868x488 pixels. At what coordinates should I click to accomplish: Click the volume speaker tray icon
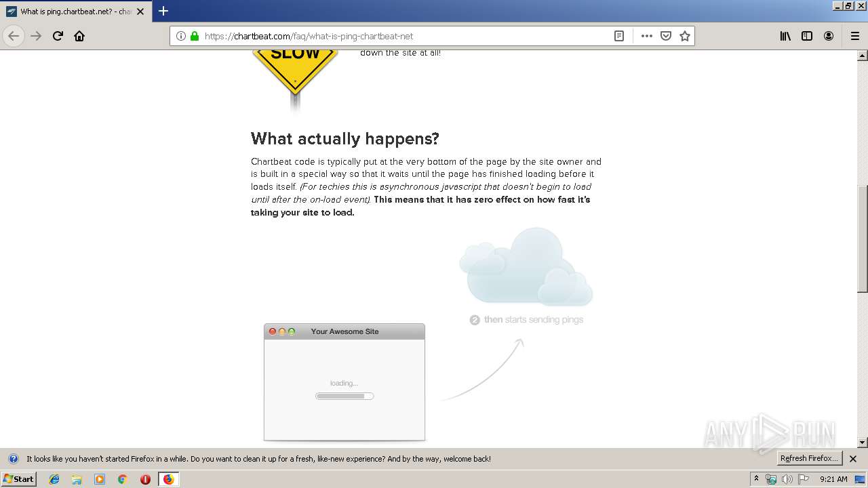point(787,479)
